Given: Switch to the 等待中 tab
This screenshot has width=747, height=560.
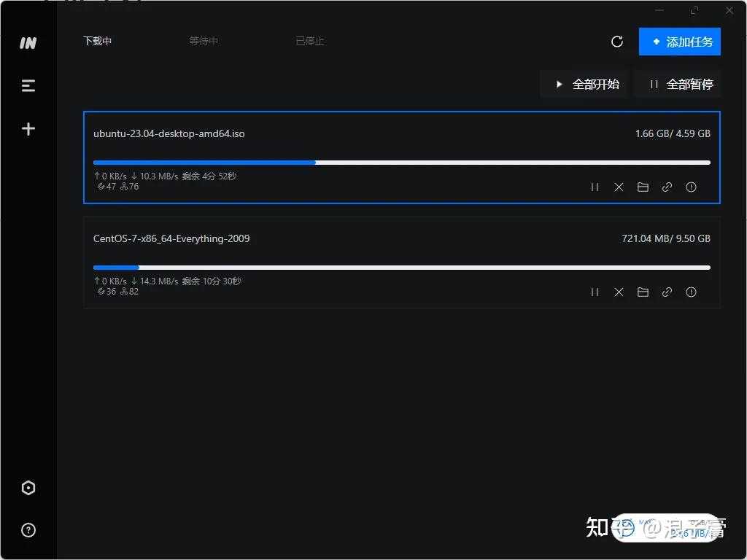Looking at the screenshot, I should click(x=204, y=42).
